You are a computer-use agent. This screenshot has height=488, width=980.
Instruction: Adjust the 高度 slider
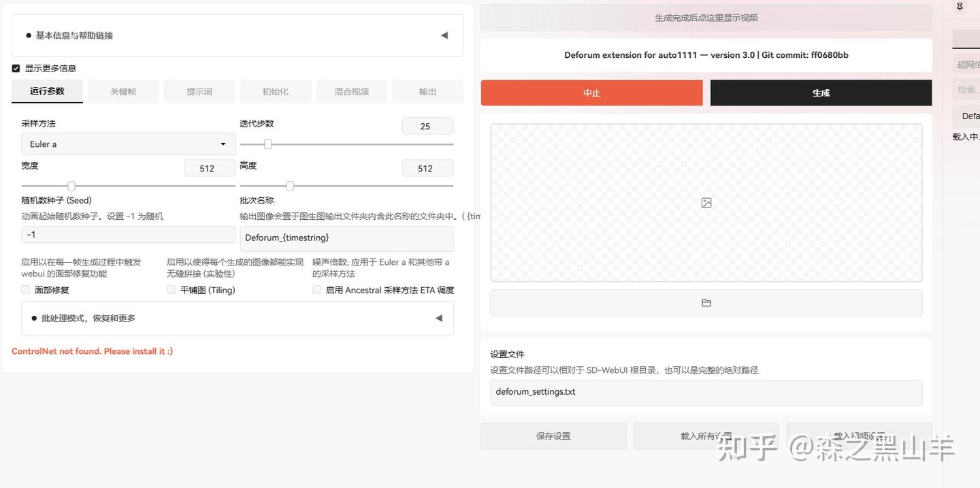point(346,186)
